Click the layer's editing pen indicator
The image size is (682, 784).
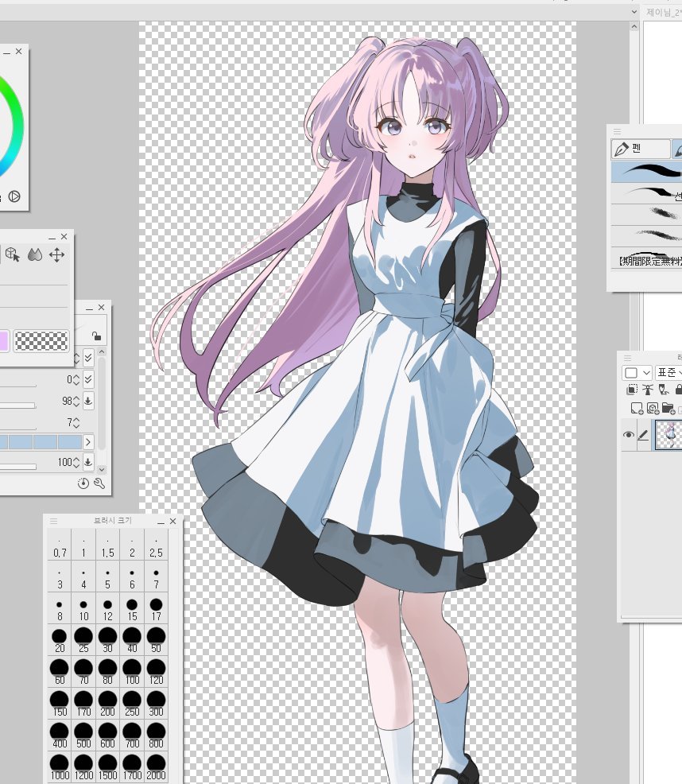pyautogui.click(x=643, y=435)
